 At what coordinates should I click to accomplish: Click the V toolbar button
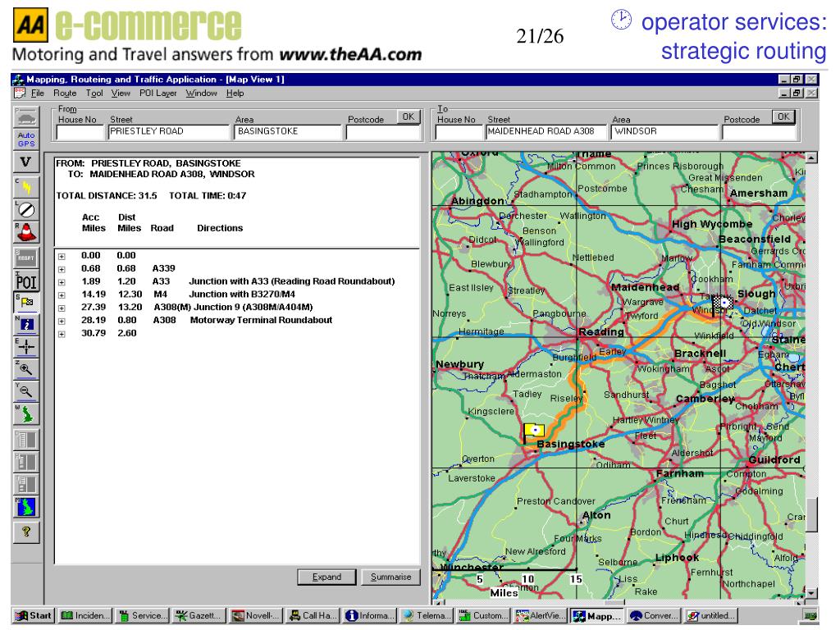pyautogui.click(x=26, y=162)
